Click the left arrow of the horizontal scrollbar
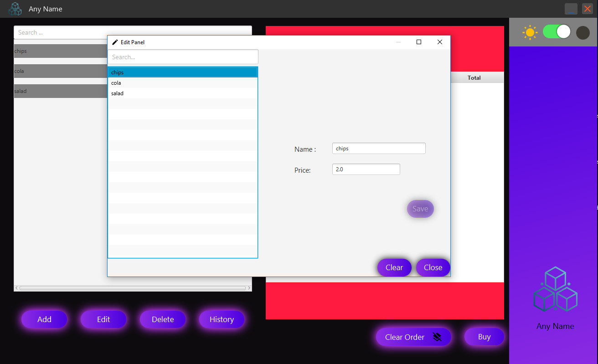Viewport: 598px width, 364px height. pos(16,288)
